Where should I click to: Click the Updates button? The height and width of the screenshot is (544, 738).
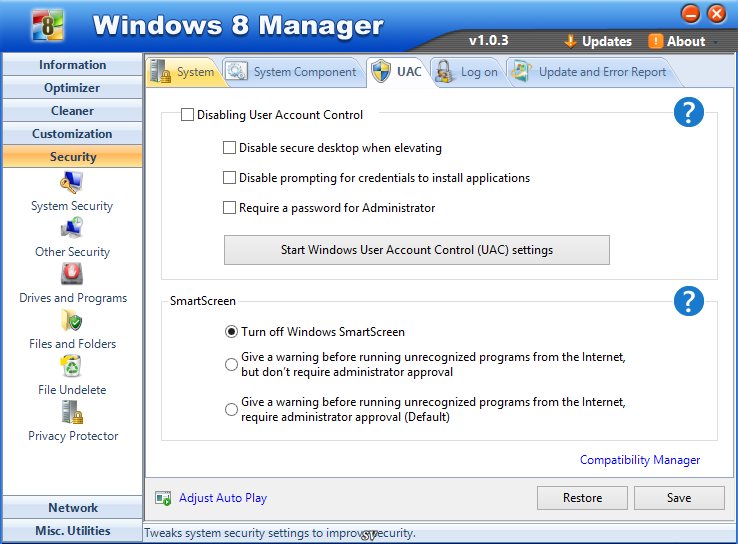598,41
